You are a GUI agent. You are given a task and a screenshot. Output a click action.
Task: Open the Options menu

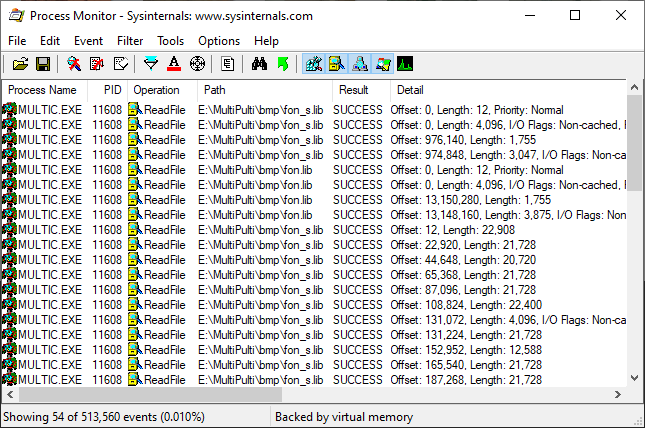tap(219, 41)
